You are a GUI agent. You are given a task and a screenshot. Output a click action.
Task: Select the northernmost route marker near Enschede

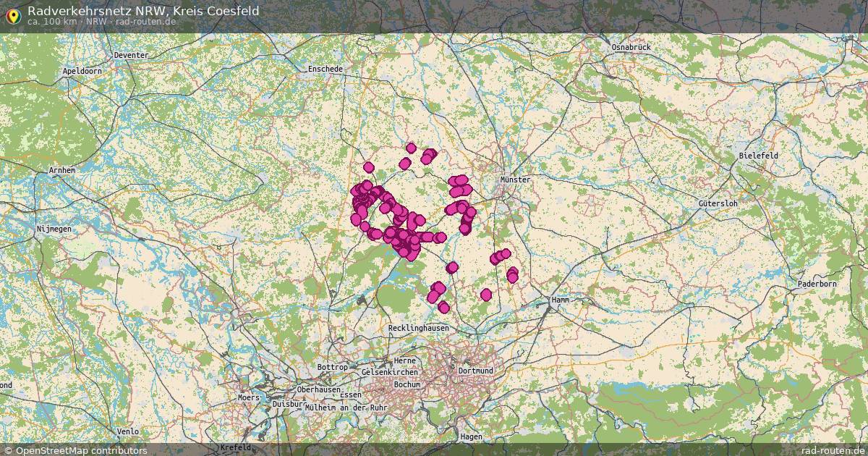(x=411, y=147)
